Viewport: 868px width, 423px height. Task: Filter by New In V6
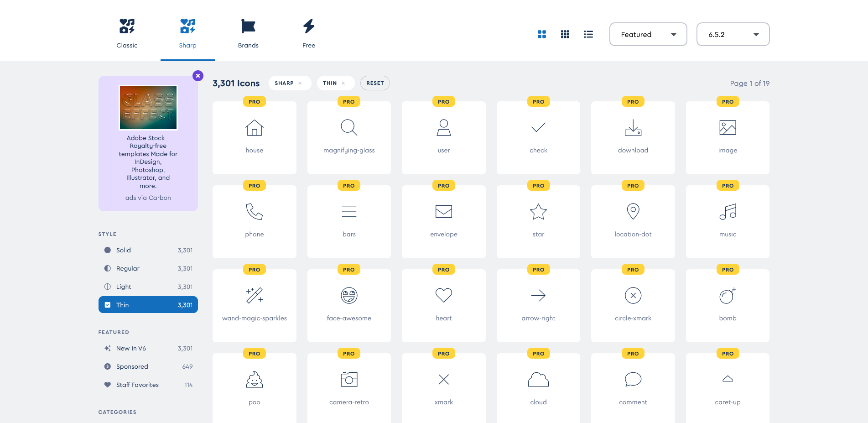pyautogui.click(x=148, y=348)
